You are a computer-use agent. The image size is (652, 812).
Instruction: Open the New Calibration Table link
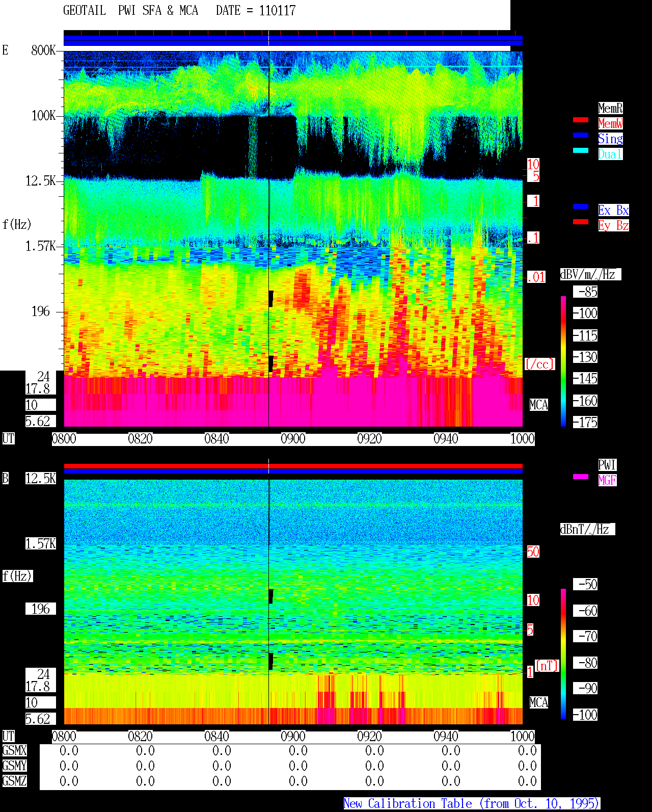[x=472, y=804]
